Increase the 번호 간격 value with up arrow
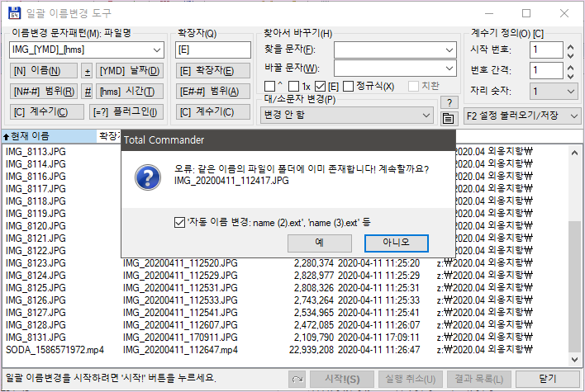Image resolution: width=585 pixels, height=392 pixels. click(570, 68)
